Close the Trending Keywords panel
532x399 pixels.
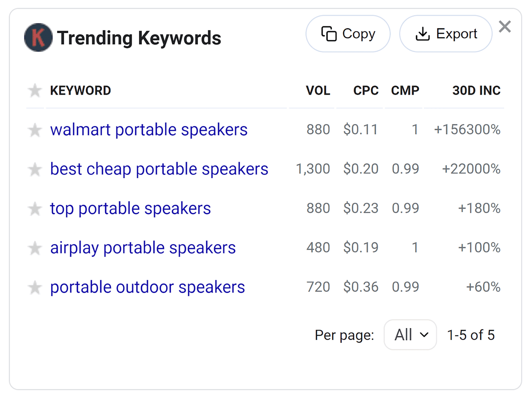pos(505,27)
